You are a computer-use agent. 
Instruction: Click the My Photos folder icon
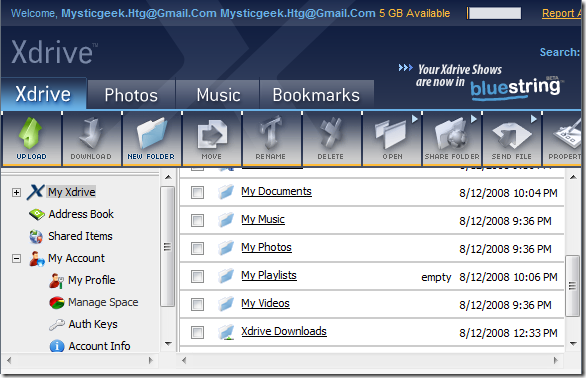226,248
